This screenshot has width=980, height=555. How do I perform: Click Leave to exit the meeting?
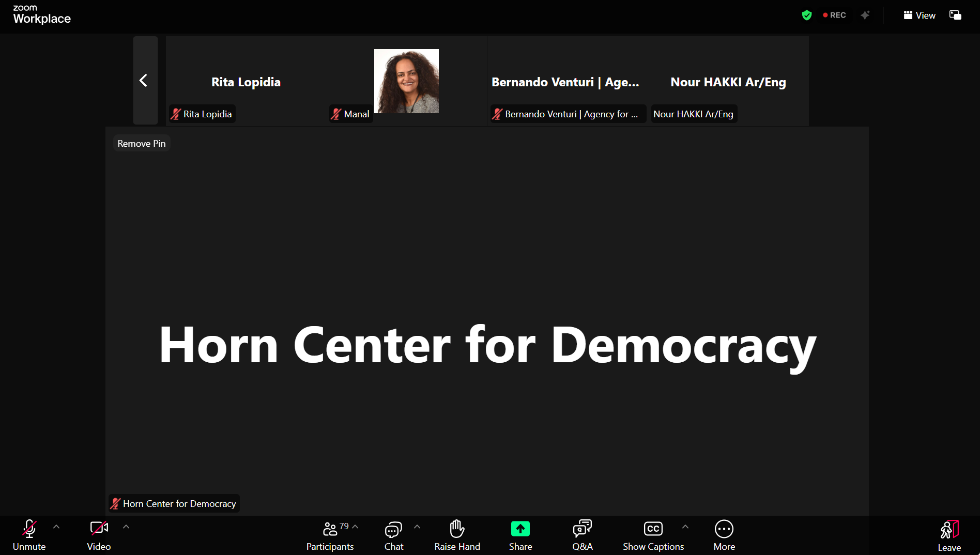tap(949, 535)
